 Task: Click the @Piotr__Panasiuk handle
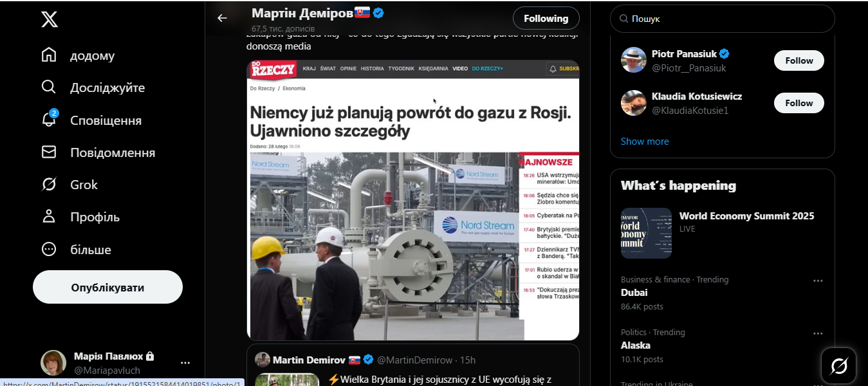[x=689, y=68]
